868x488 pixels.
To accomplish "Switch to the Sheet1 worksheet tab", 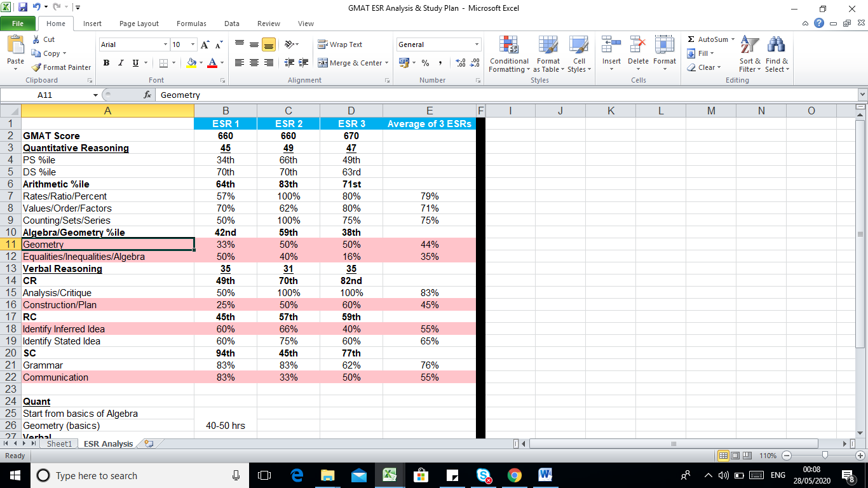I will 60,444.
